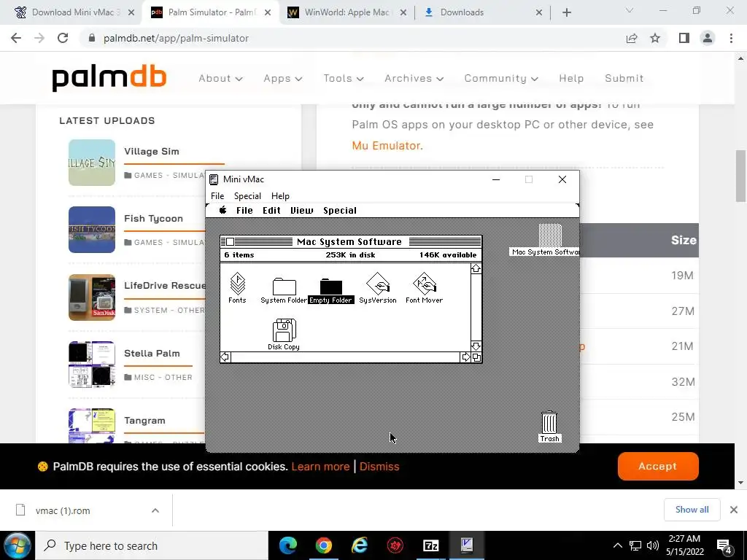Accept the PalmDB cookies
747x560 pixels.
pos(658,466)
